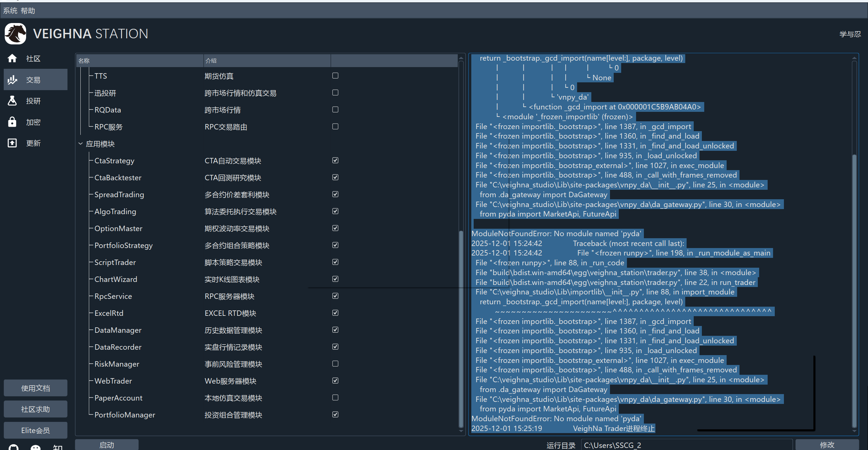Click the 更新 upload icon
Screen dimensions: 868x450
[x=12, y=143]
